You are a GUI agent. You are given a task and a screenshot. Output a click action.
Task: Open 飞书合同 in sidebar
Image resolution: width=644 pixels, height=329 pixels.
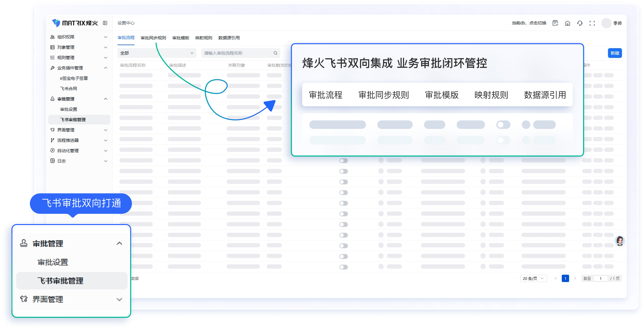pyautogui.click(x=68, y=89)
